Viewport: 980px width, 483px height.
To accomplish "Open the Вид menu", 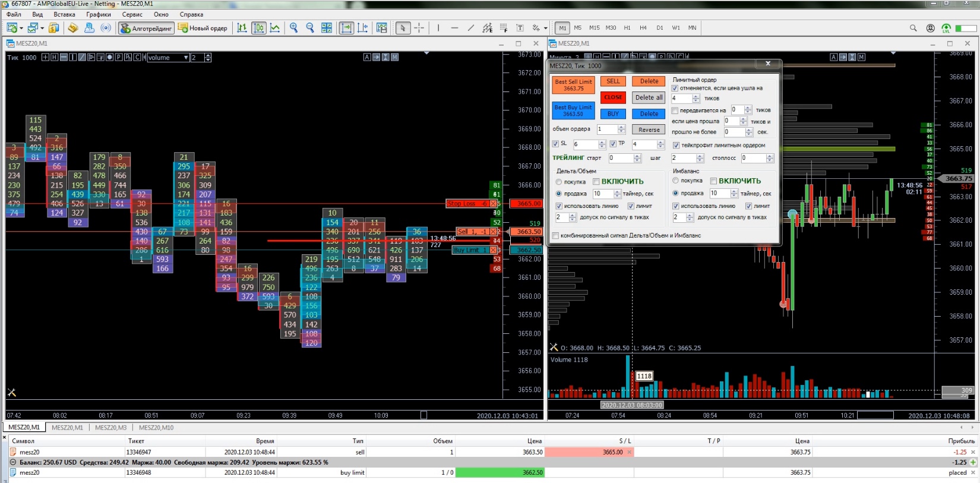I will 37,14.
